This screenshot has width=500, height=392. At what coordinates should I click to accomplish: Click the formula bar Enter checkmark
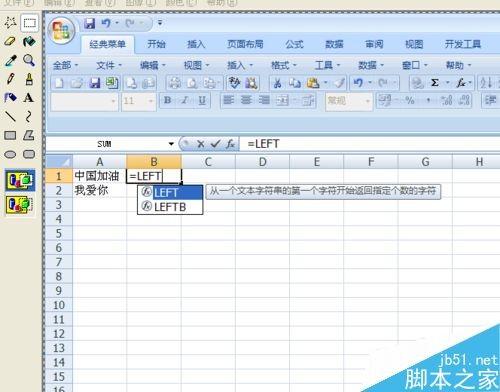pos(216,144)
